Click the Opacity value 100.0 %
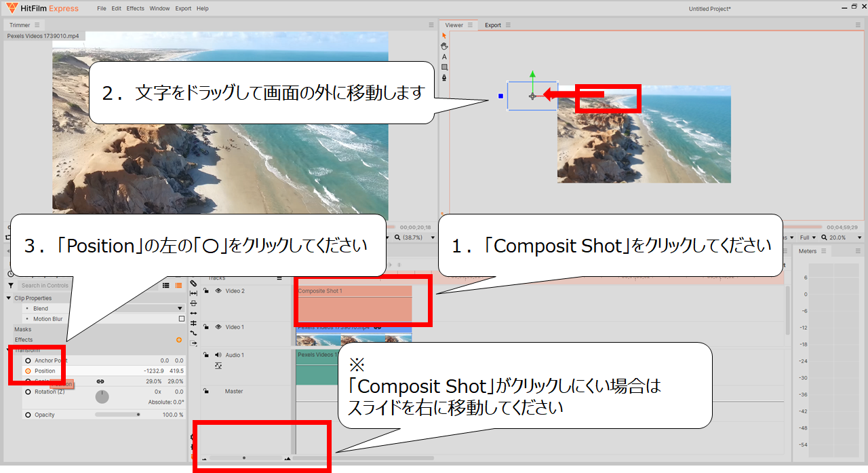 tap(173, 415)
